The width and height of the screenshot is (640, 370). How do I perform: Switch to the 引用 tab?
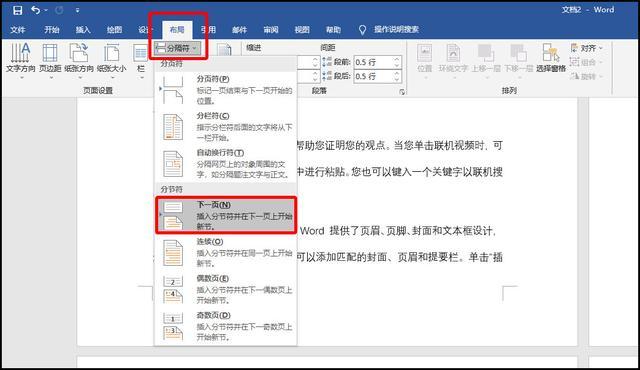(x=209, y=29)
